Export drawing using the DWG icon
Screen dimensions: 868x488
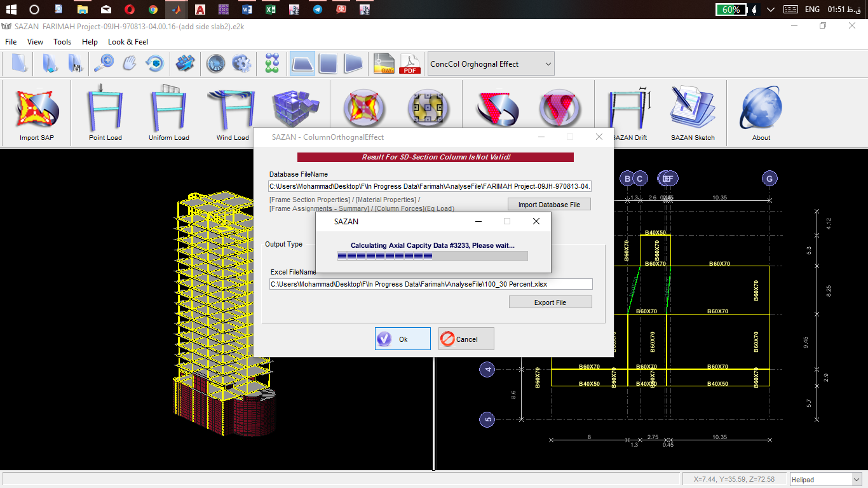(384, 64)
